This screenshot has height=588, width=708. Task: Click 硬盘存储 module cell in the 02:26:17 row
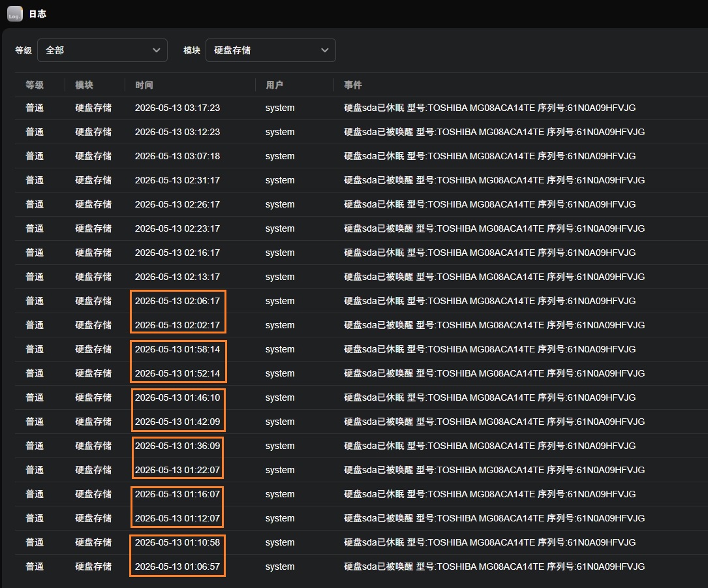pos(93,204)
